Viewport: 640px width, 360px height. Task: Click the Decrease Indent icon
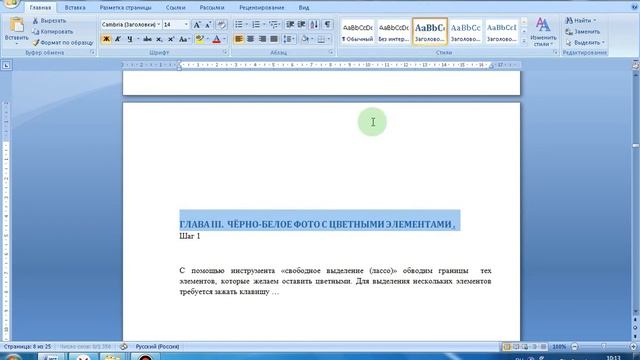290,25
